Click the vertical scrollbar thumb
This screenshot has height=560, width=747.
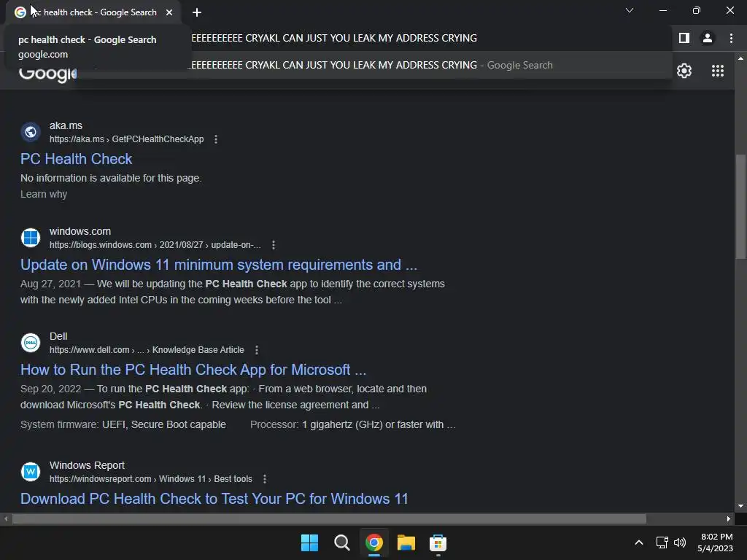tap(740, 207)
